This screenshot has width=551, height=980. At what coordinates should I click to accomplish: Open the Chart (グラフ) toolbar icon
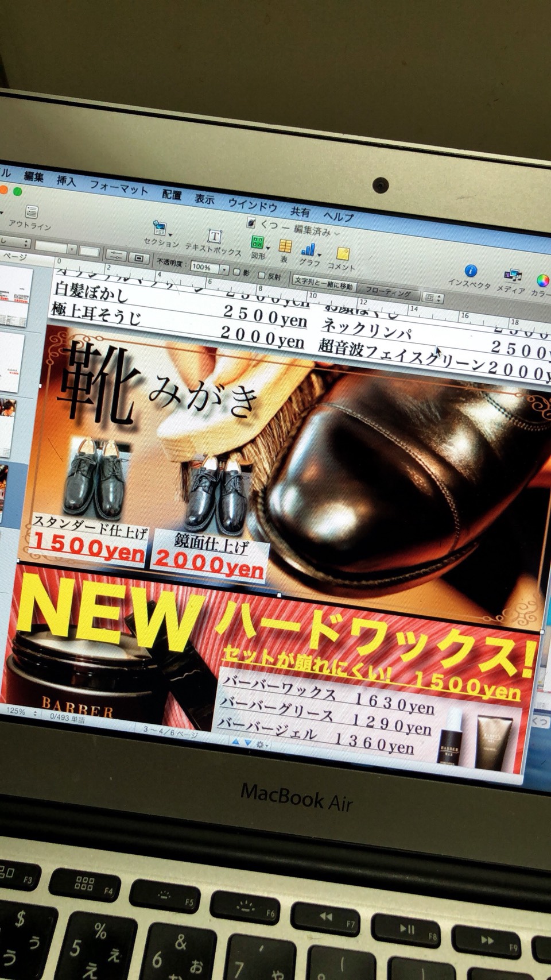pos(309,250)
